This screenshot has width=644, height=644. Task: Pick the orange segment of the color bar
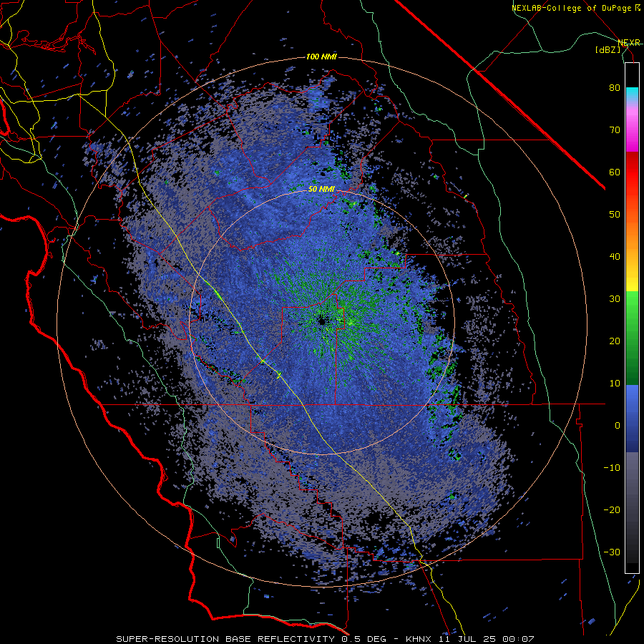point(632,234)
